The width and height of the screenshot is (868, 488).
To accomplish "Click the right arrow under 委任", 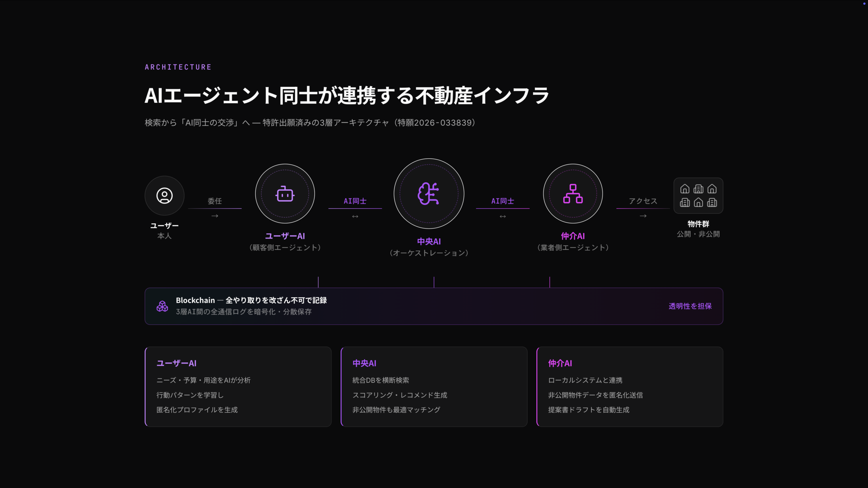I will coord(215,216).
